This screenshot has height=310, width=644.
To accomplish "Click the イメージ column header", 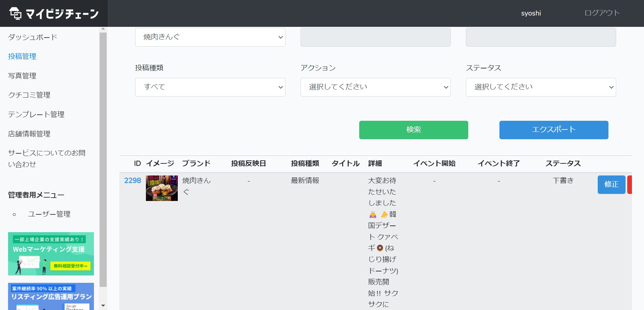I will click(x=160, y=163).
